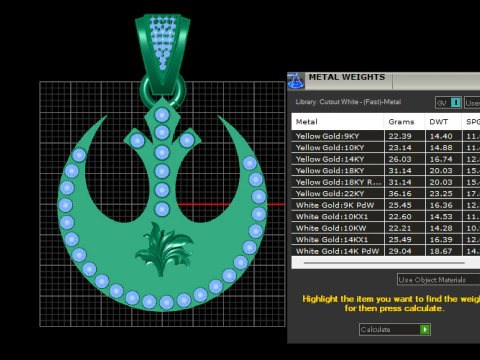Screen dimensions: 480x360
Task: Click the 22.39 grams cell
Action: coord(405,136)
